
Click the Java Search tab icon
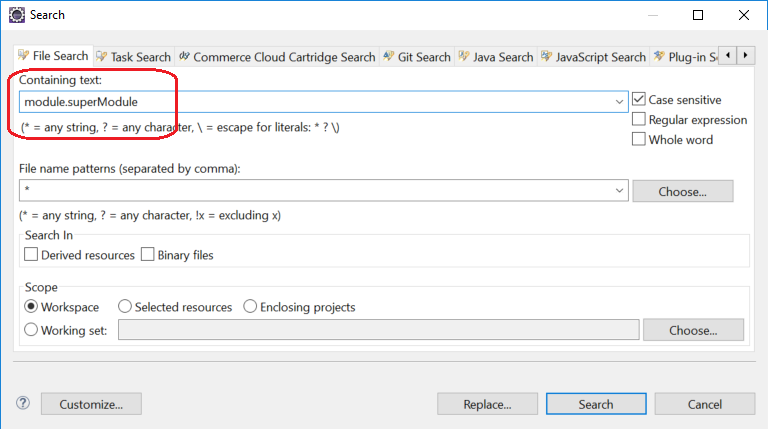click(x=464, y=57)
